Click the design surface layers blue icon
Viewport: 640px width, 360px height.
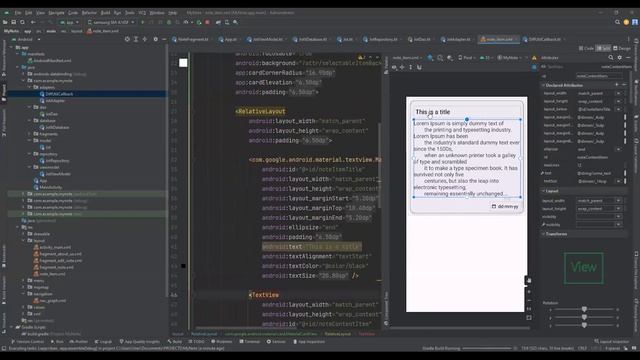[430, 58]
